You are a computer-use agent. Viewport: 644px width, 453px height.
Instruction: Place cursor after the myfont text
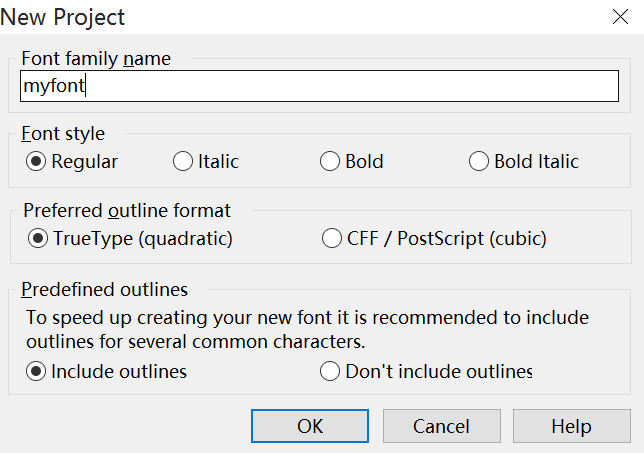click(85, 86)
